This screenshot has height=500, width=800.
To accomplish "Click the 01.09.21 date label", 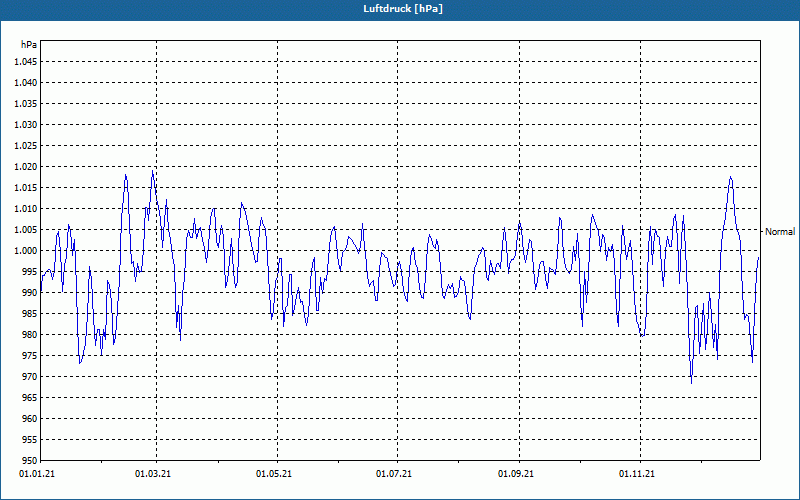I will point(516,474).
